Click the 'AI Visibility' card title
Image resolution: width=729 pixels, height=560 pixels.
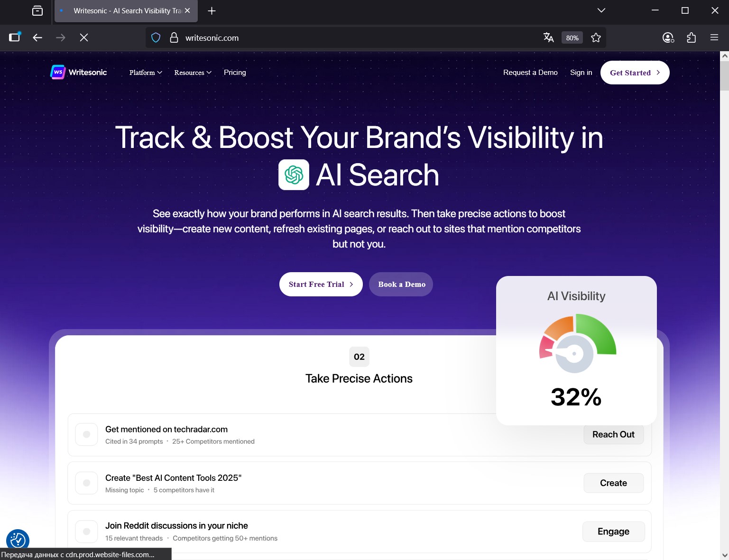click(576, 296)
